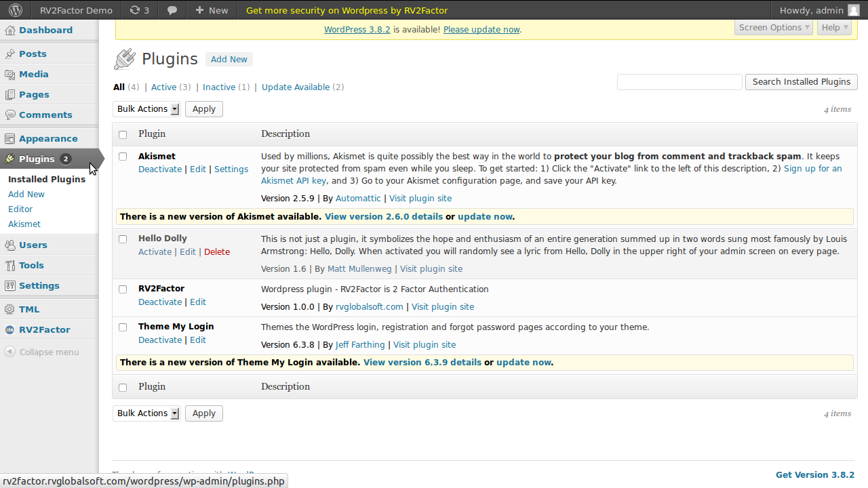Check the Hello Dolly plugin checkbox
The width and height of the screenshot is (868, 488).
pyautogui.click(x=123, y=239)
